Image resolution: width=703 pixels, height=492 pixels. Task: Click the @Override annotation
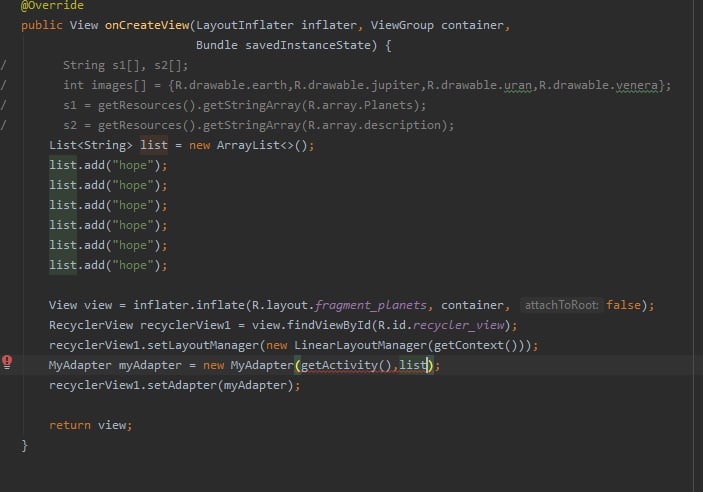point(52,5)
